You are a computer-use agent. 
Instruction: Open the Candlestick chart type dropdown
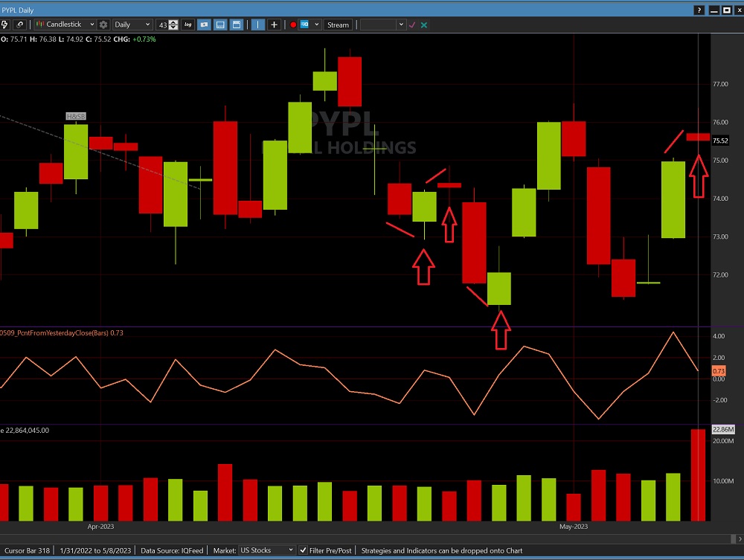click(x=65, y=25)
